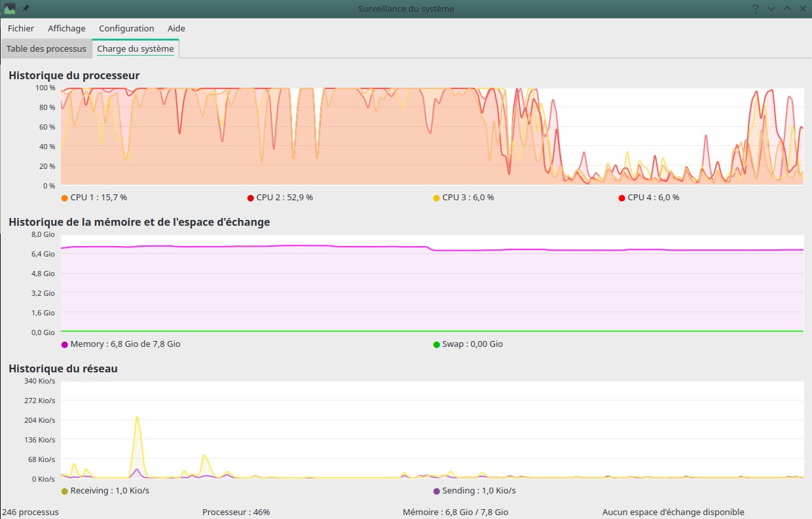This screenshot has height=519, width=812.
Task: Click the '8,0 Gio' memory axis label
Action: (x=43, y=234)
